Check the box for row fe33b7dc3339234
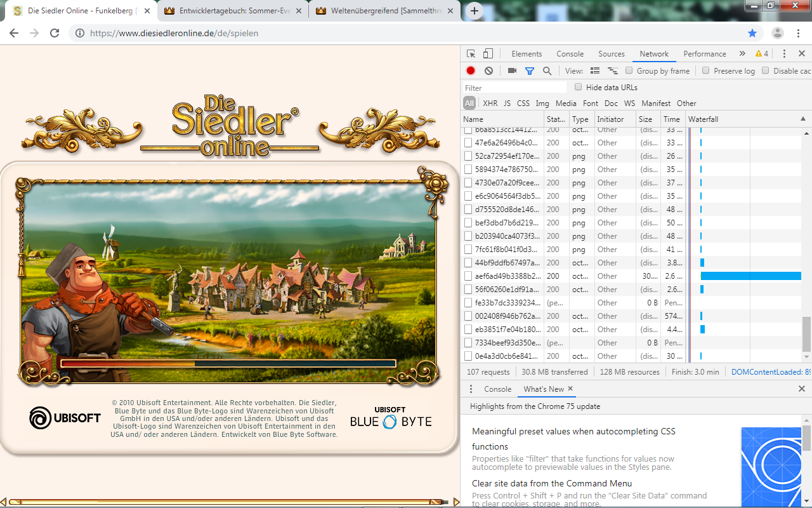The height and width of the screenshot is (508, 812). coord(468,303)
